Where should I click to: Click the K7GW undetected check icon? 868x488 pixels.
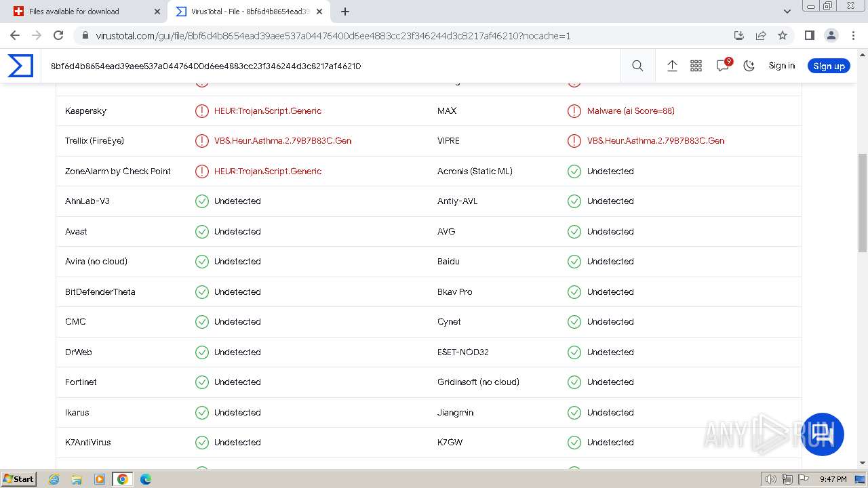[x=574, y=443]
